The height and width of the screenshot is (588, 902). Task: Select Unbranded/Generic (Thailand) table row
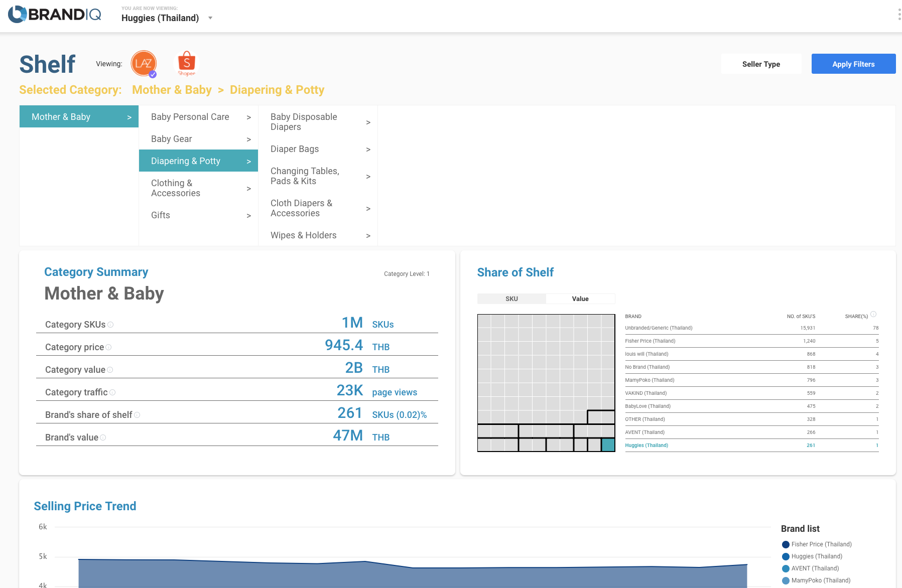point(751,328)
